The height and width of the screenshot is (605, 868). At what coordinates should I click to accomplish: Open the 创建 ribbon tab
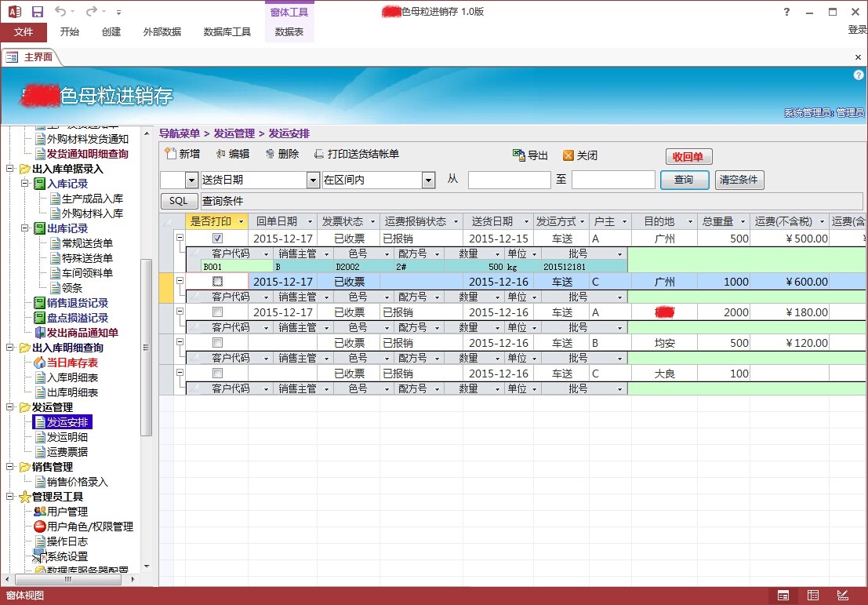[111, 32]
